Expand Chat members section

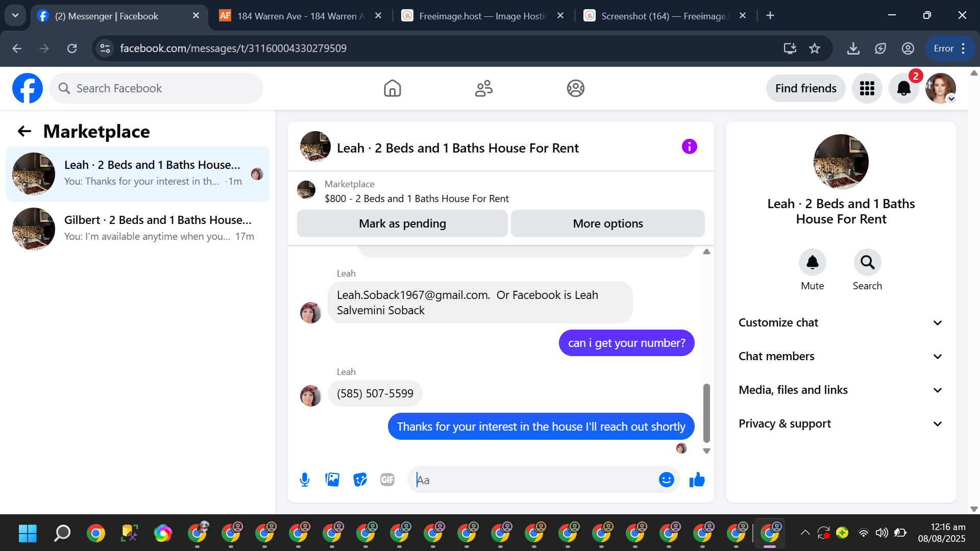click(841, 356)
